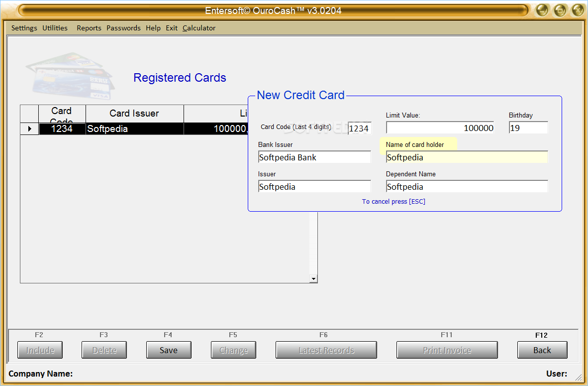Click the Back button

coord(542,350)
